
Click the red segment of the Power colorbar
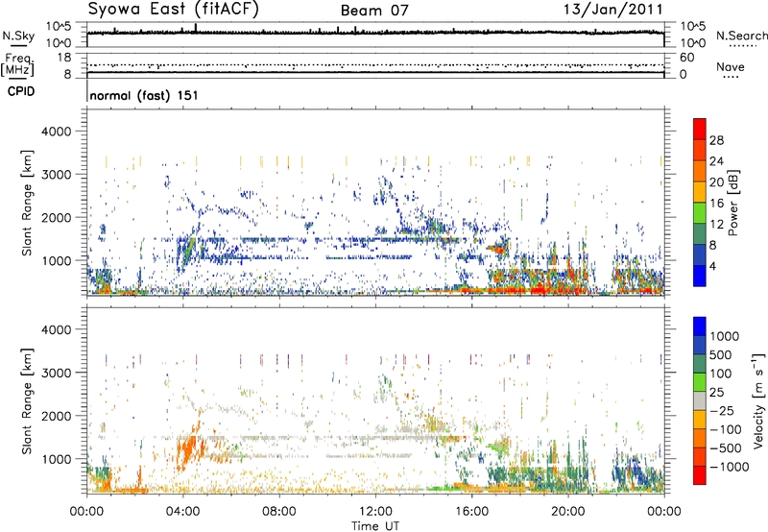point(700,129)
